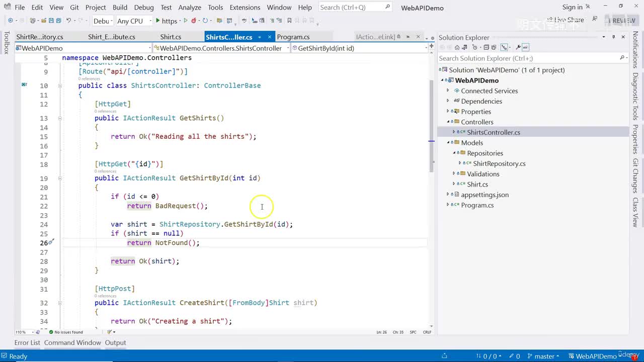This screenshot has width=644, height=362.
Task: Click the editor vertical scrollbar thumb
Action: pyautogui.click(x=432, y=126)
